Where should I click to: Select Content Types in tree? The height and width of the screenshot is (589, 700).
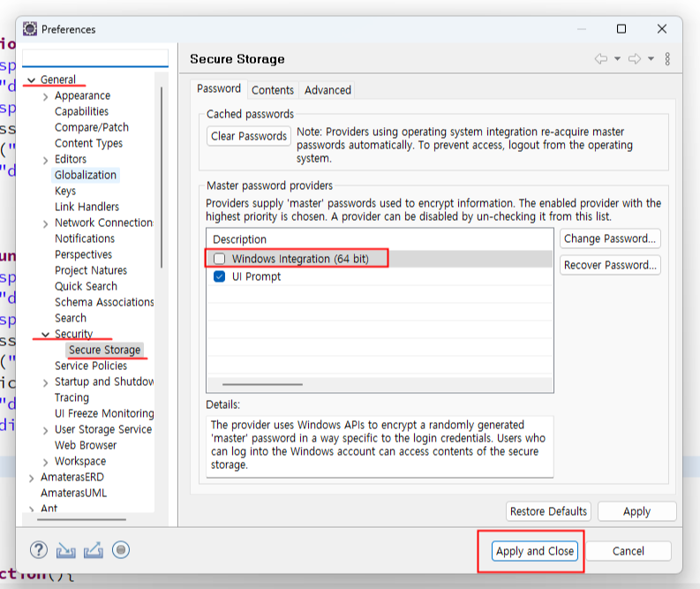88,143
